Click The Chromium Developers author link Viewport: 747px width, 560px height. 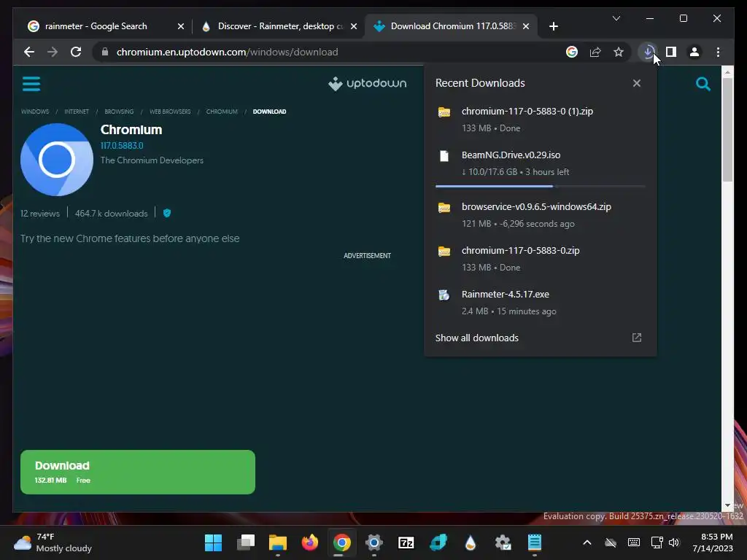[152, 160]
